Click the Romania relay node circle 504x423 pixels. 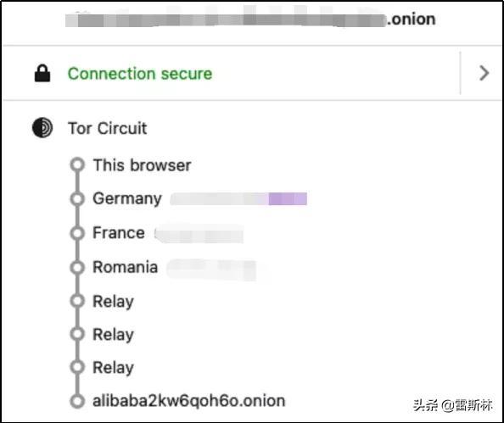point(77,267)
